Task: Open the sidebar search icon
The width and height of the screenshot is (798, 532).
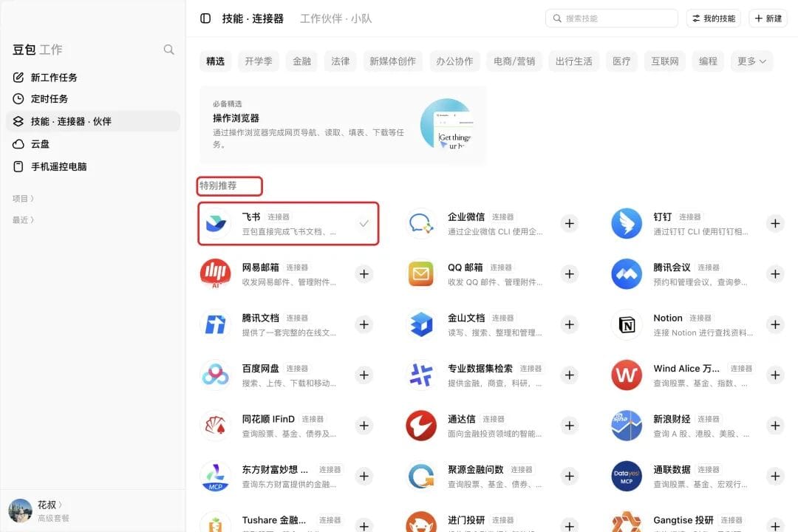Action: (x=168, y=50)
